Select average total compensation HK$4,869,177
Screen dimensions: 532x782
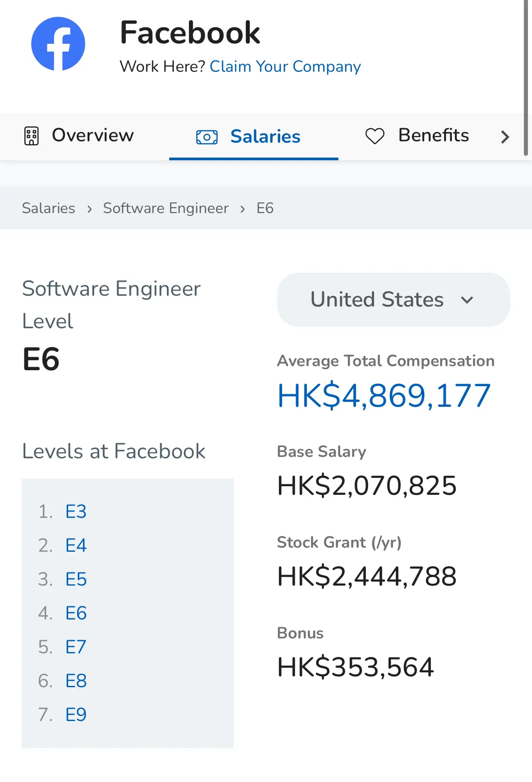pyautogui.click(x=384, y=396)
